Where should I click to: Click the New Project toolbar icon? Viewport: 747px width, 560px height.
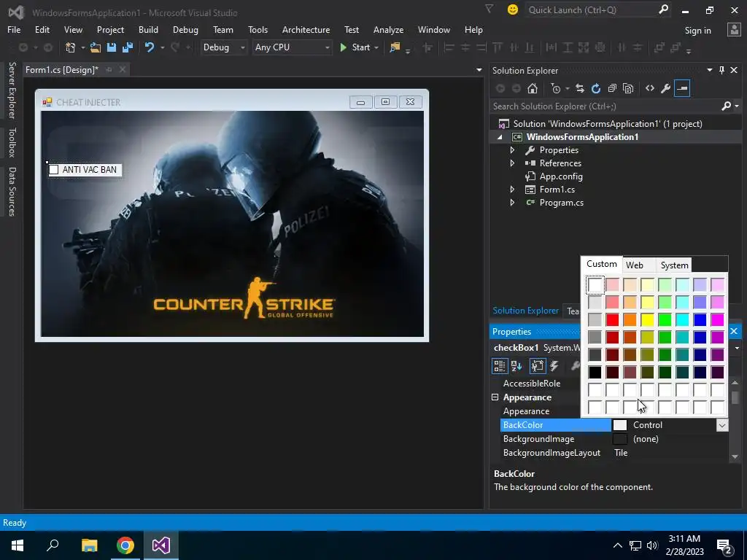pos(71,47)
